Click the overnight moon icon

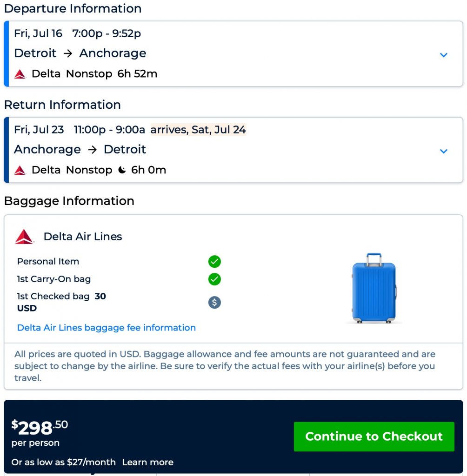(122, 170)
